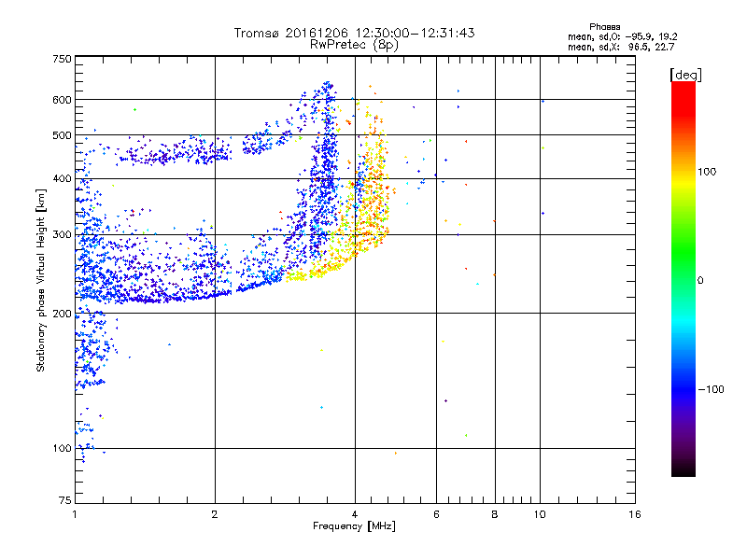Click the x-axis tick label '1'
Screen dimensions: 747x560
click(75, 514)
